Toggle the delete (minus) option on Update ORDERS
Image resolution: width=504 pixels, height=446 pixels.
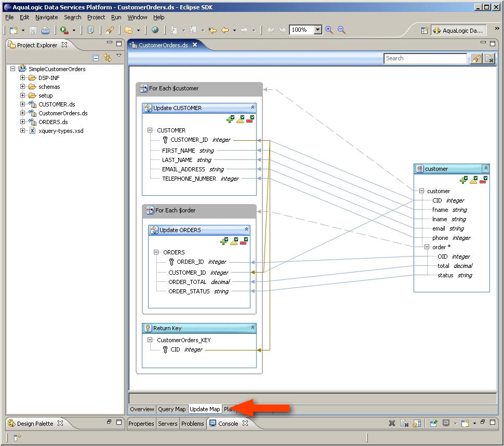[x=244, y=241]
